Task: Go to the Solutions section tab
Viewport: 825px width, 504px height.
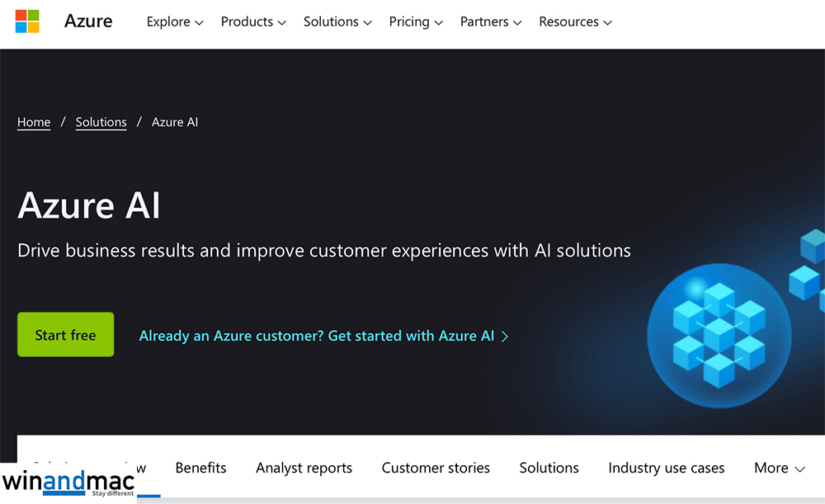Action: pos(549,468)
